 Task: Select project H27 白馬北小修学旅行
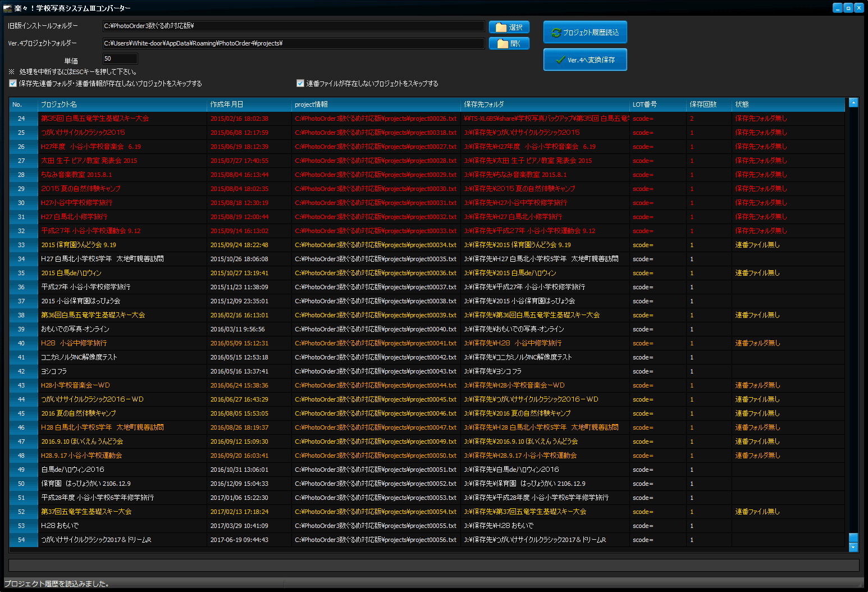tap(74, 217)
